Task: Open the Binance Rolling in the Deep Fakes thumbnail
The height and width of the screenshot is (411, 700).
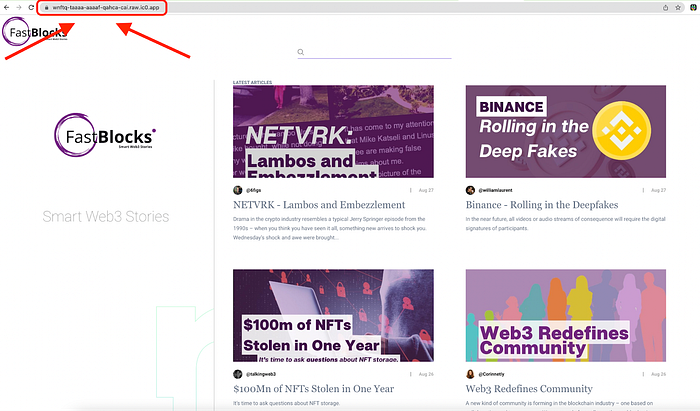Action: [566, 131]
